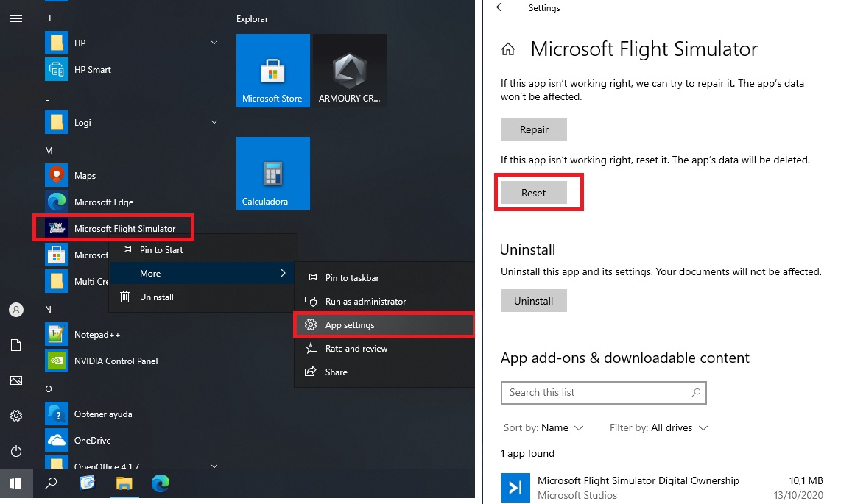Viewport: 852px width, 504px height.
Task: Click the Repair button
Action: point(534,129)
